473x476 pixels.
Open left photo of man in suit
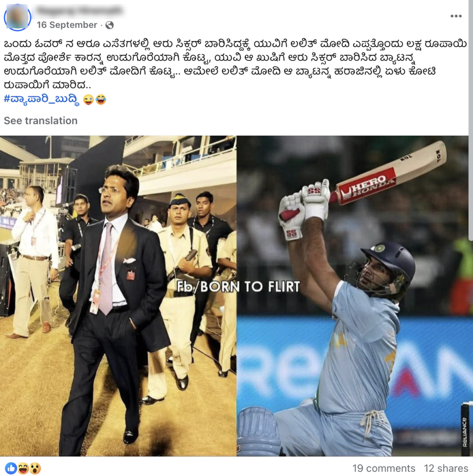click(x=118, y=296)
